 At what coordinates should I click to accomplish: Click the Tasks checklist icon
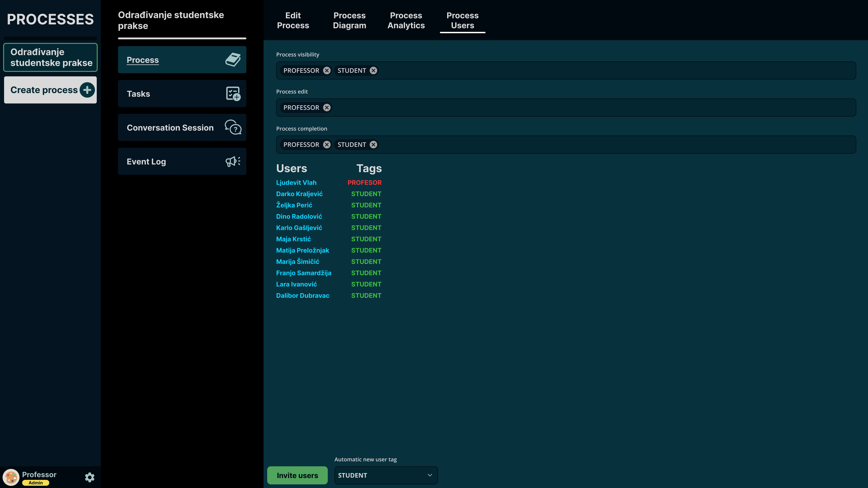pos(233,94)
